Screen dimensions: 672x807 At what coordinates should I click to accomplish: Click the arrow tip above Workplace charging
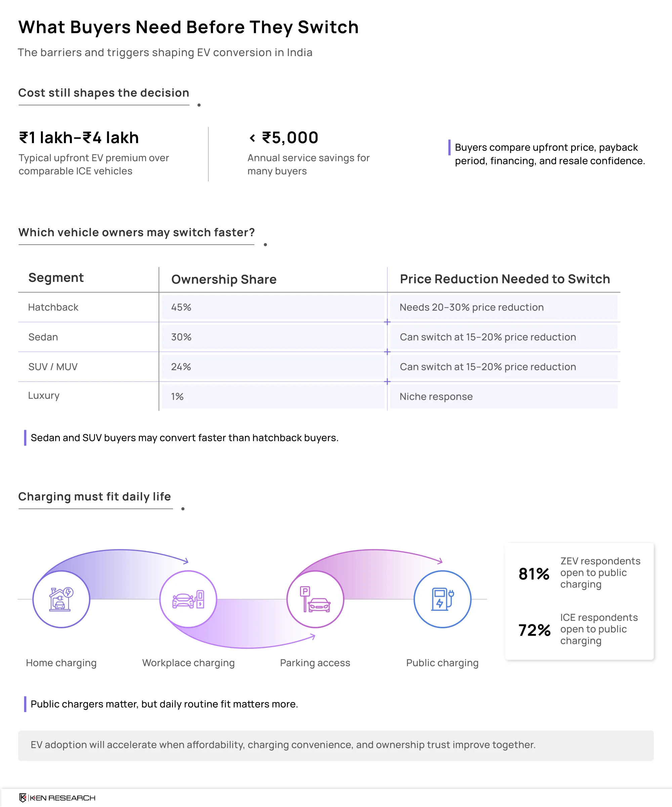pyautogui.click(x=186, y=561)
